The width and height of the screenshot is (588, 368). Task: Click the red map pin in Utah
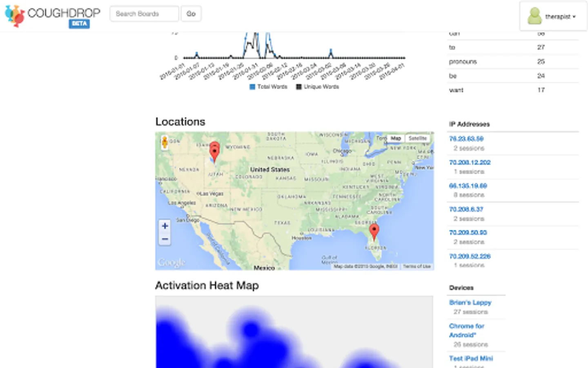click(214, 151)
